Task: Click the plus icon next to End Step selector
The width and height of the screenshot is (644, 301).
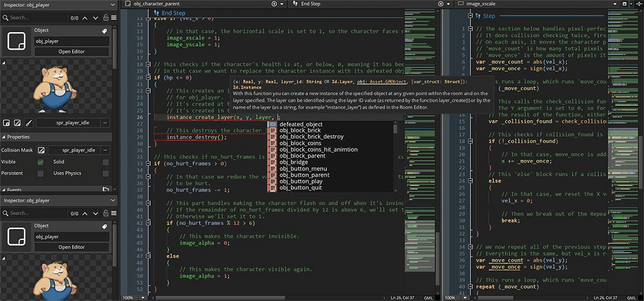Action: [441, 4]
